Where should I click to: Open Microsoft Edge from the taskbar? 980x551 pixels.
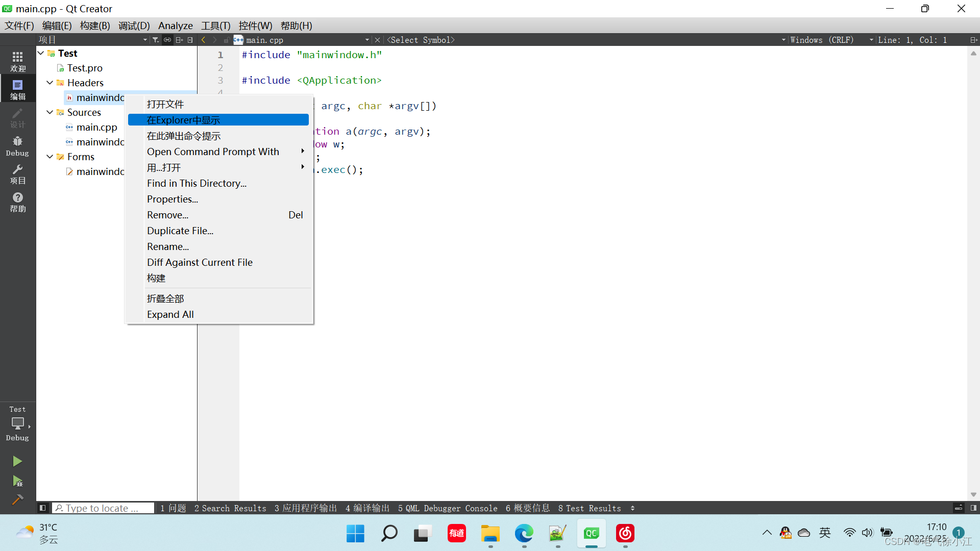(x=524, y=534)
